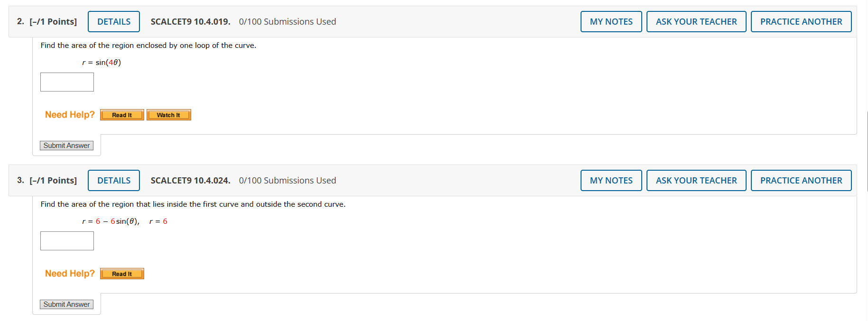Click Watch It for the sin(4θ) problem
868x321 pixels.
point(168,114)
